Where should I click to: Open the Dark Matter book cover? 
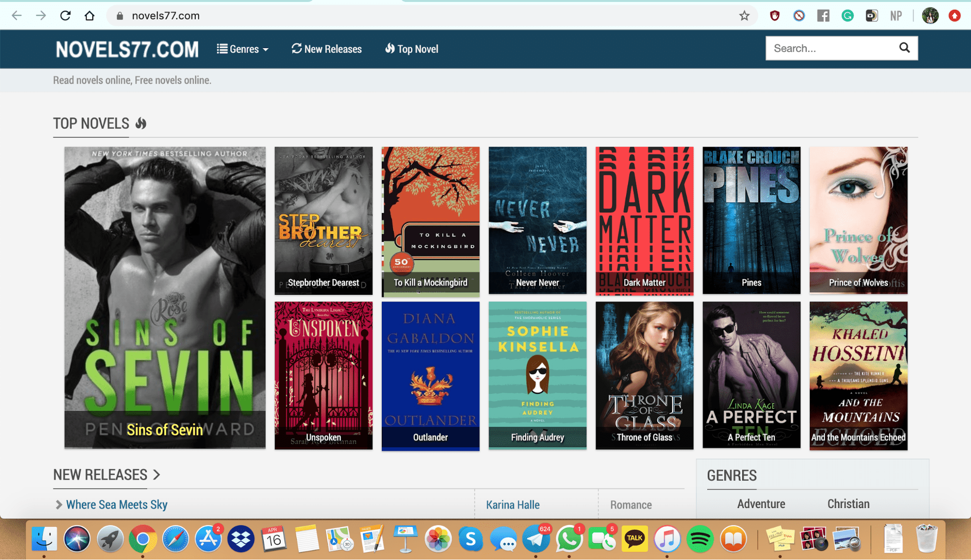click(x=644, y=220)
